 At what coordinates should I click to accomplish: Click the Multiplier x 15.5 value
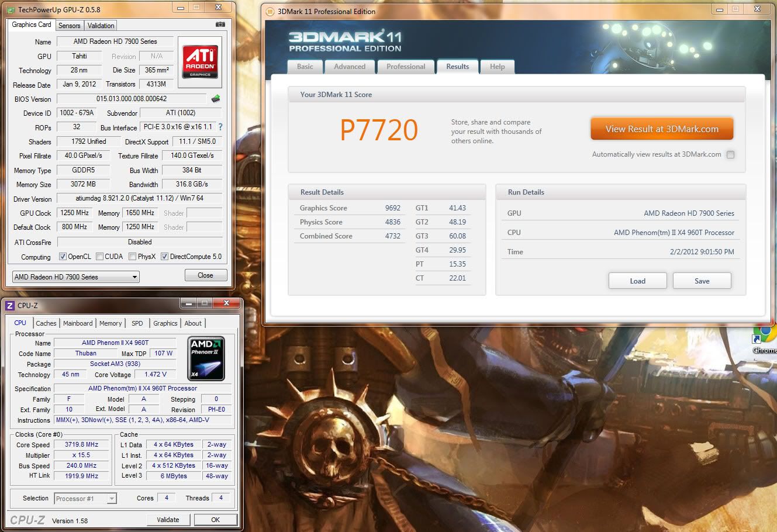click(x=81, y=455)
